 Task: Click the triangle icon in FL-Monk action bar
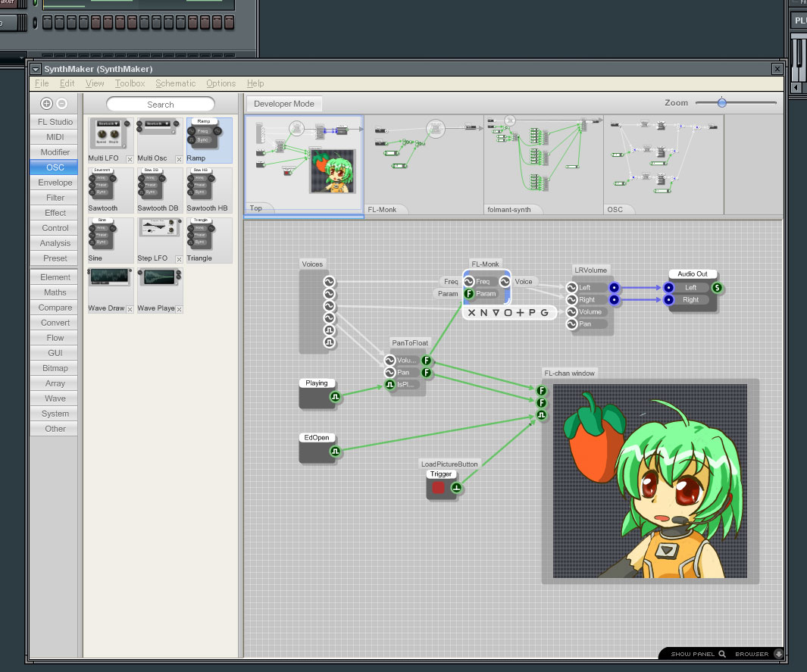[496, 312]
